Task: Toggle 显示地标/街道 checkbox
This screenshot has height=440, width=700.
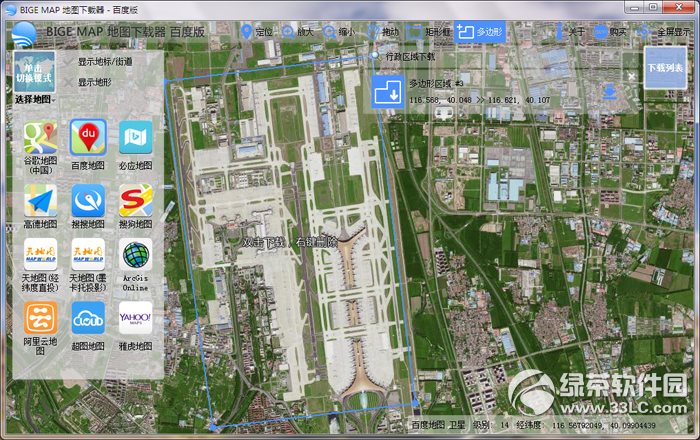Action: tap(68, 62)
